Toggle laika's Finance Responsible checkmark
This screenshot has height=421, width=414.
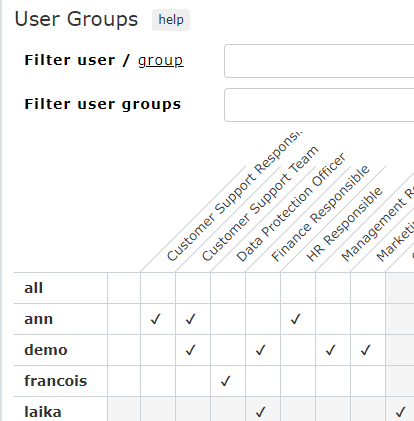(x=261, y=412)
